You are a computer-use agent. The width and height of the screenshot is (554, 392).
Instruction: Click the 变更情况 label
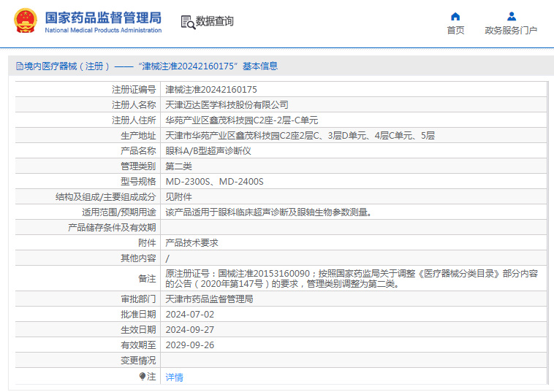(138, 361)
